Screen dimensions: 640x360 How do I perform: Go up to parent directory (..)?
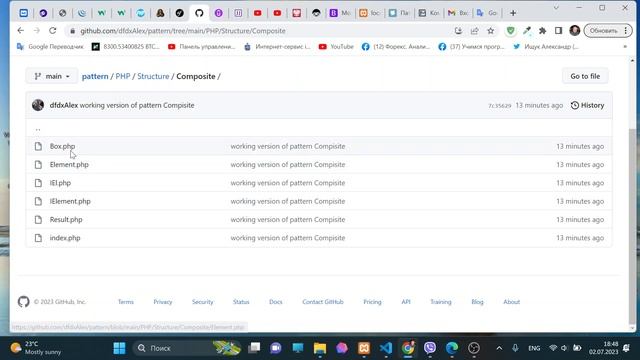click(38, 128)
